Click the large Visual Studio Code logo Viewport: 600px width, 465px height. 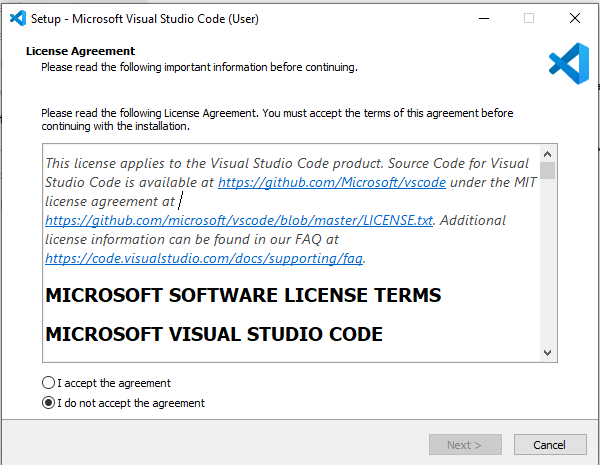pyautogui.click(x=569, y=64)
